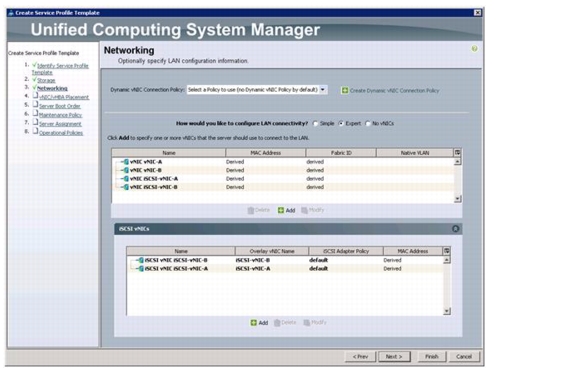Screen dimensions: 576x371
Task: Click the Server Assignment page icon
Action: tap(35, 122)
